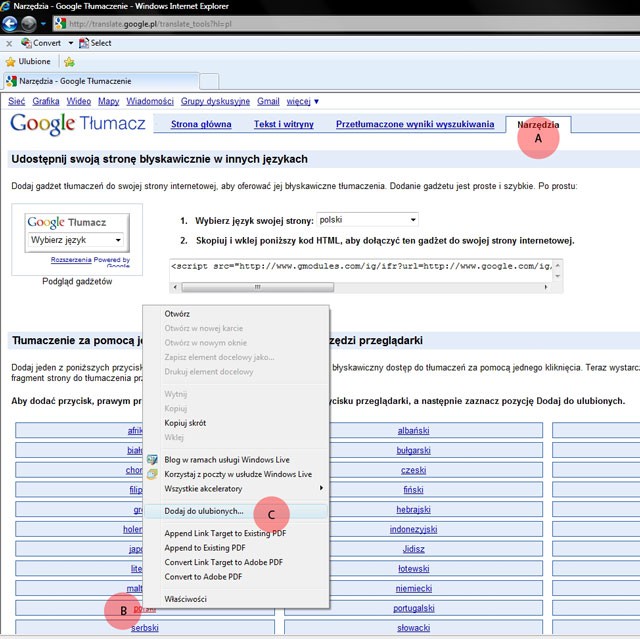Click the albański language link

[x=413, y=430]
